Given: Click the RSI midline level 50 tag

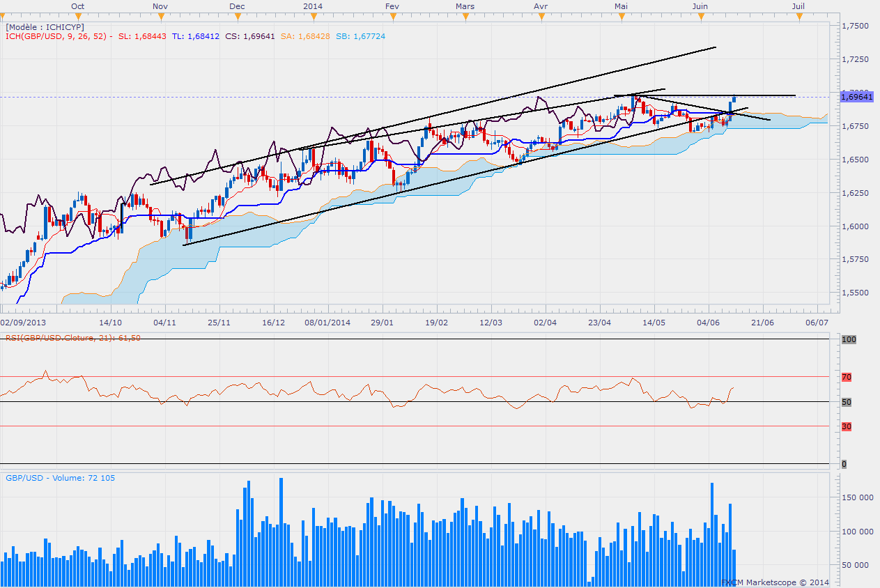Looking at the screenshot, I should [x=846, y=402].
